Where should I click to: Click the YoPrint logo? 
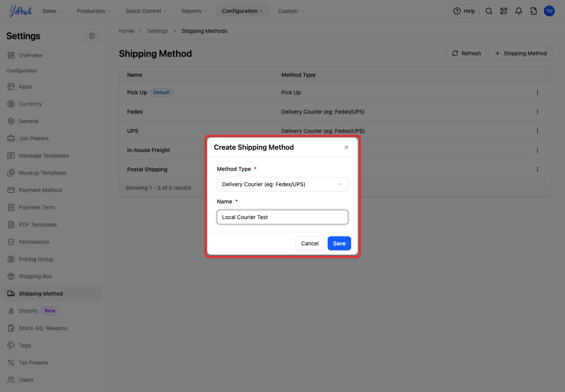point(20,11)
